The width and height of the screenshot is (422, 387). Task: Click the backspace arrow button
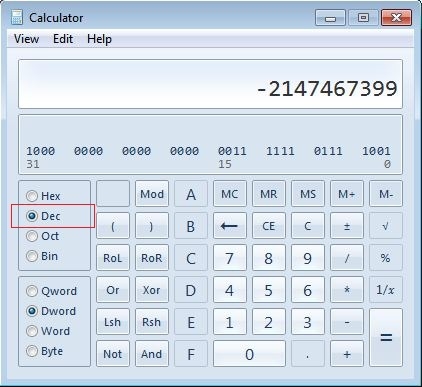coord(230,226)
